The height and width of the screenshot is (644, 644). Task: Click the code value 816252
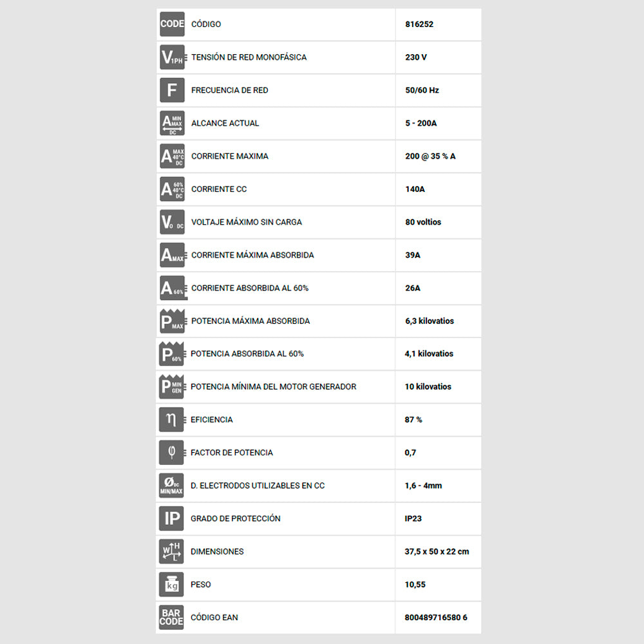419,24
